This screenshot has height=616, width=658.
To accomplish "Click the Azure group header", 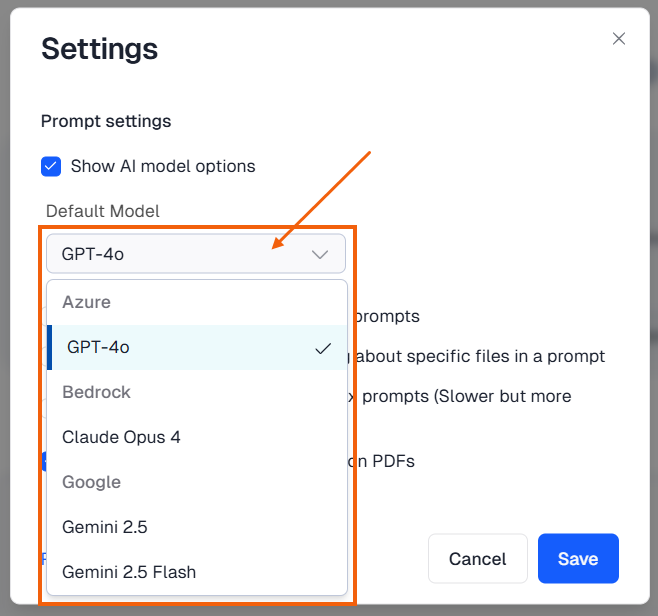I will click(86, 302).
